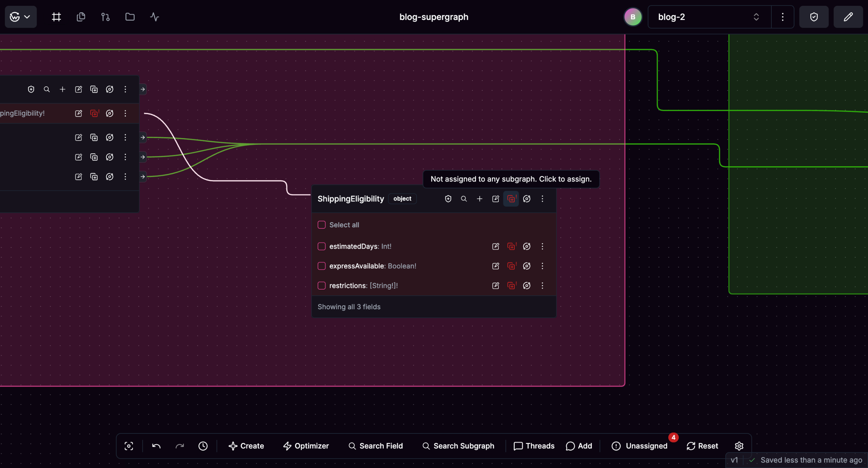
Task: Open the Threads panel
Action: click(534, 446)
